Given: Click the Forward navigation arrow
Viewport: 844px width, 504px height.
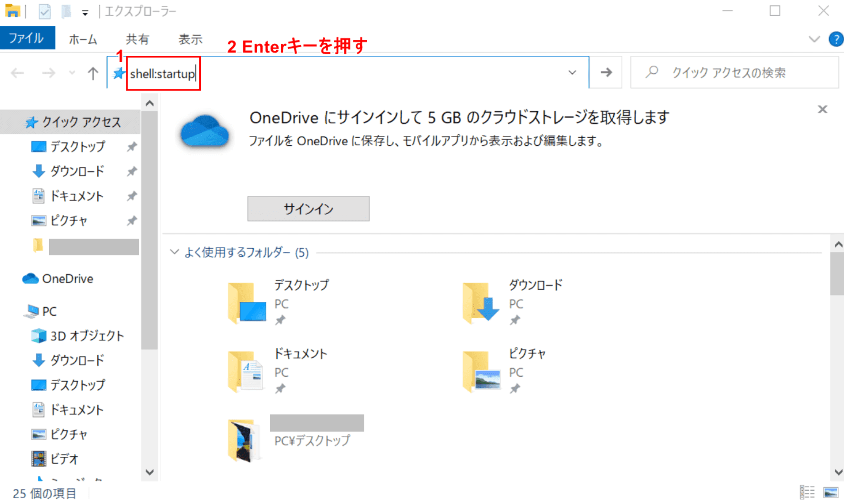Looking at the screenshot, I should [x=48, y=73].
